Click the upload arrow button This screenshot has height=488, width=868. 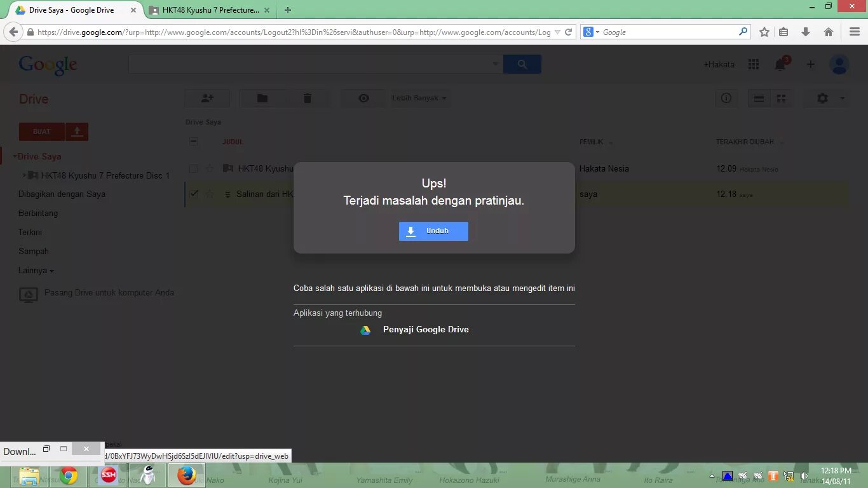pyautogui.click(x=77, y=132)
